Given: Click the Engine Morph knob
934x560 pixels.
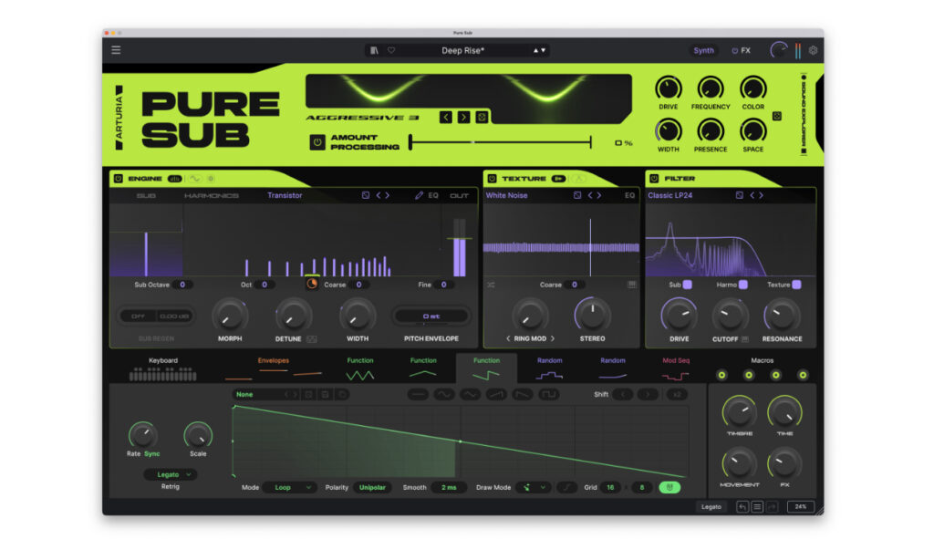Looking at the screenshot, I should point(230,316).
